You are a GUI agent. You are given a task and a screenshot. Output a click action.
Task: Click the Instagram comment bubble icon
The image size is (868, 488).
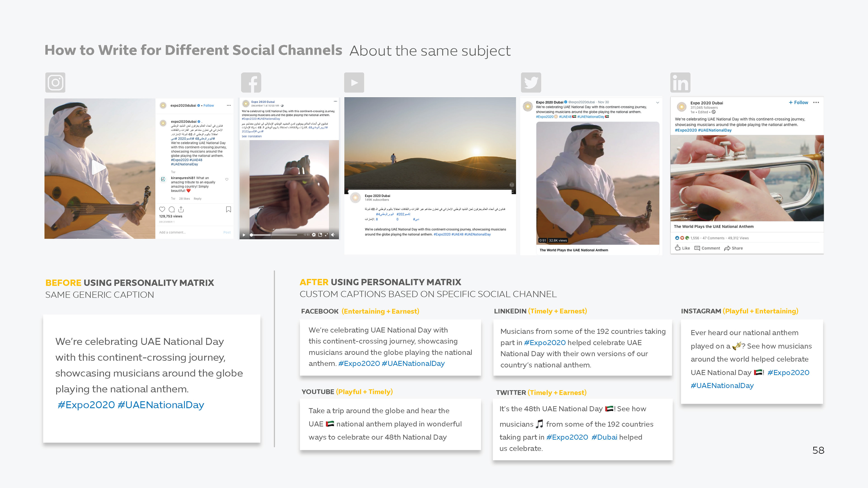[x=172, y=209]
